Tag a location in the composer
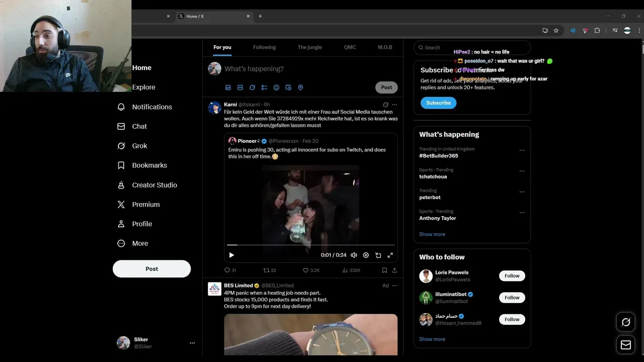This screenshot has width=644, height=362. click(x=300, y=87)
